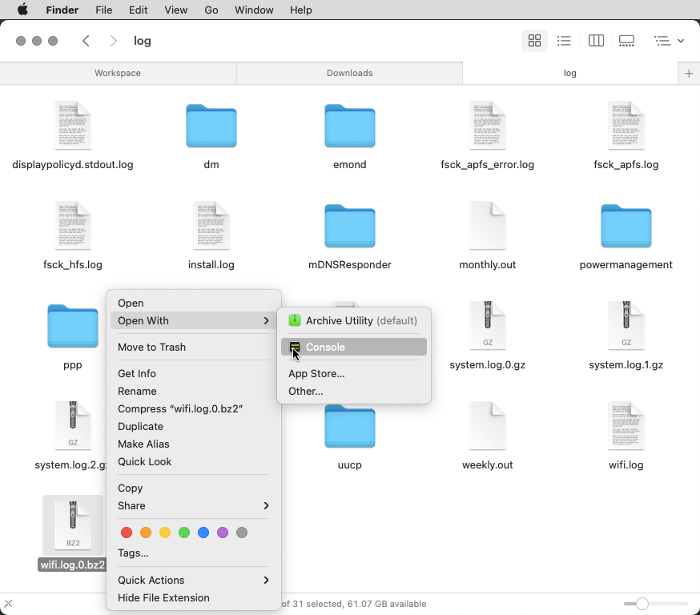
Task: Switch to gallery view in toolbar
Action: coord(627,41)
